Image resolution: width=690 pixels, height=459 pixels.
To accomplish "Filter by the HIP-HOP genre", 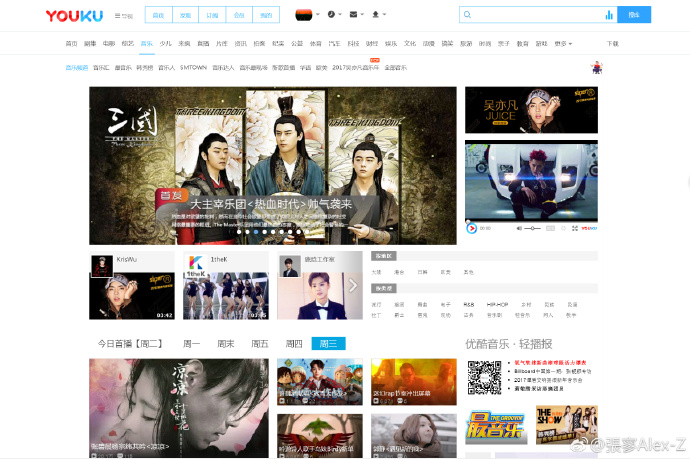I will (497, 305).
